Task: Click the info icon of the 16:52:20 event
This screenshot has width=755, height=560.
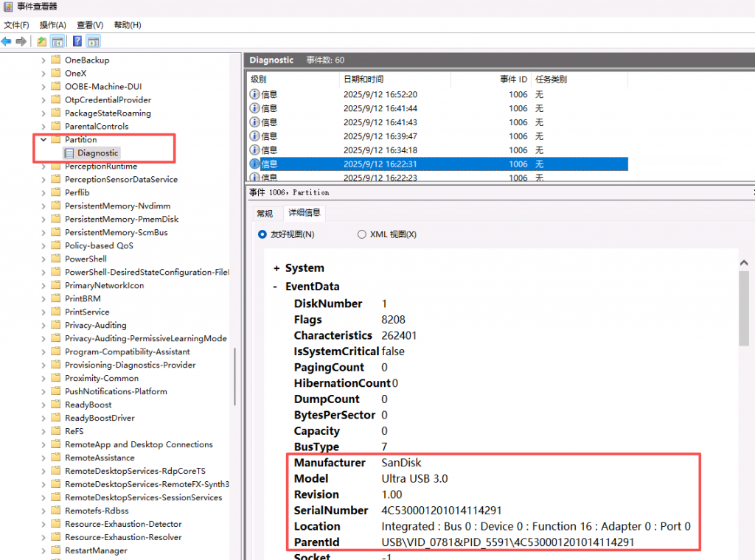Action: tap(255, 94)
